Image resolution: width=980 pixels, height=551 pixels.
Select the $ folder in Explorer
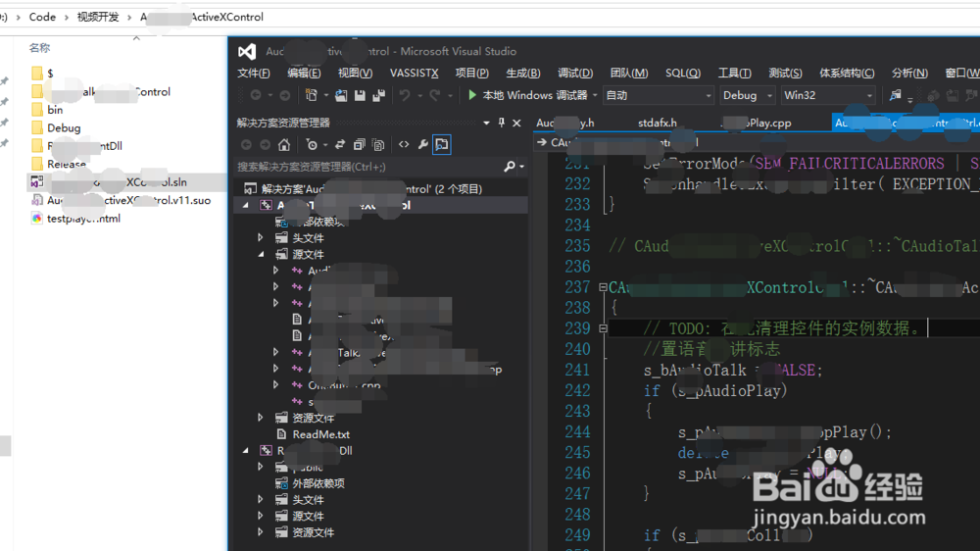click(50, 74)
